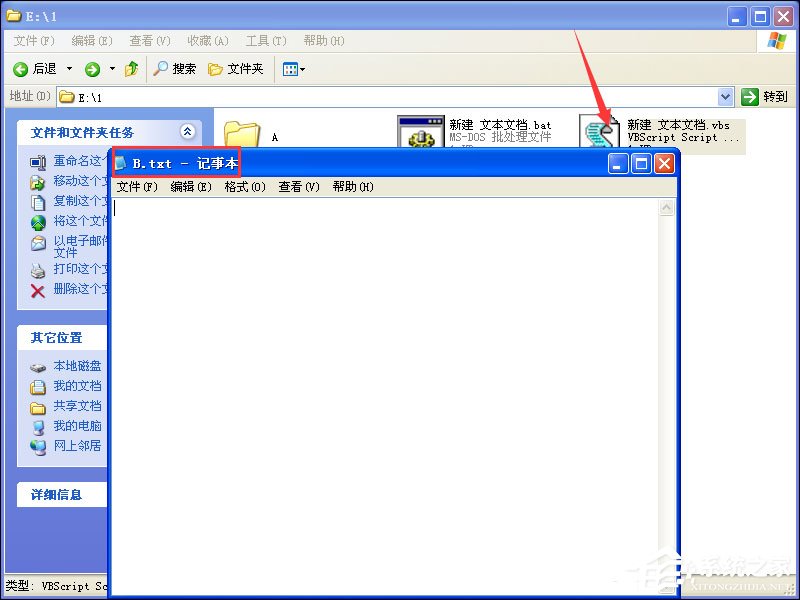This screenshot has width=800, height=600.
Task: Click the green Forward arrow icon
Action: tap(92, 69)
